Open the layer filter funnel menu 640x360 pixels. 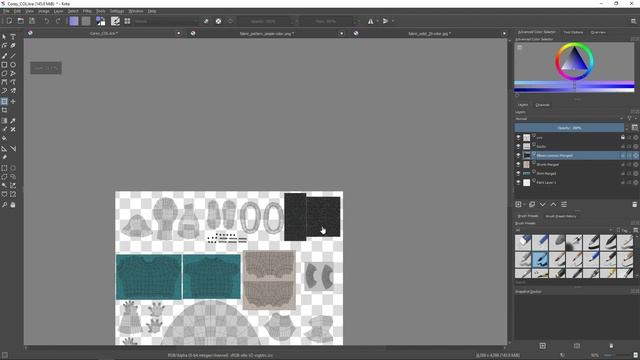630,119
